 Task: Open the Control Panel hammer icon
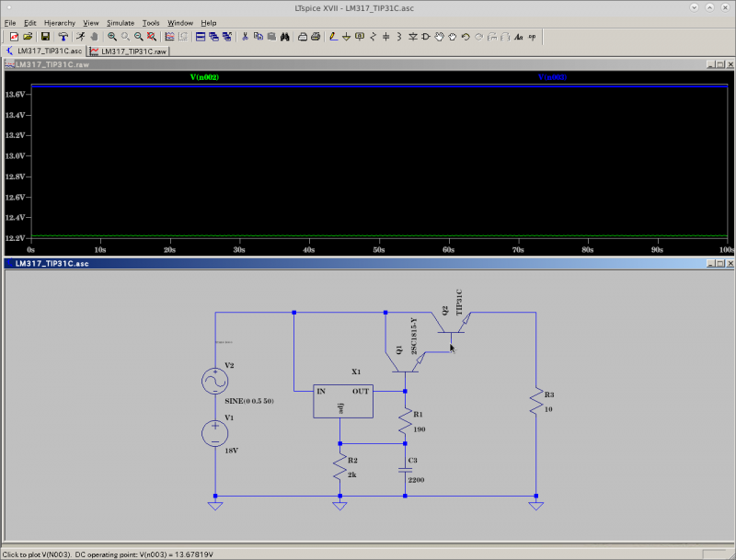pos(63,37)
